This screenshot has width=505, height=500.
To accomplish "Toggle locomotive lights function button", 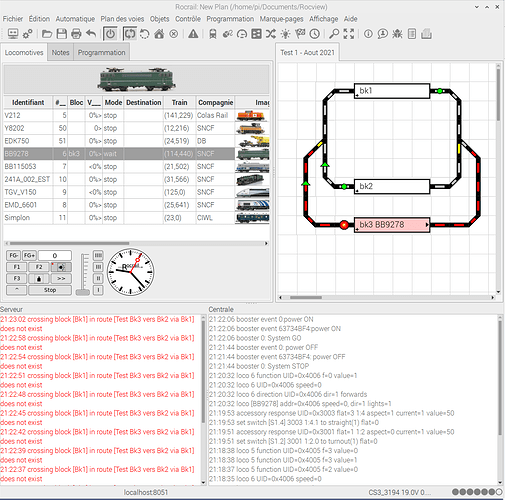I will pos(61,267).
